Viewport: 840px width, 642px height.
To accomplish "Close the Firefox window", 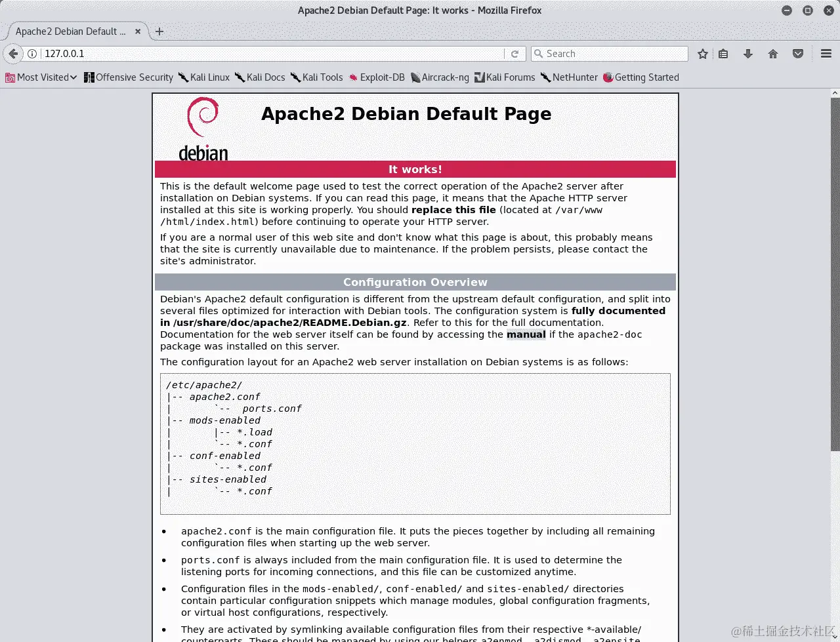I will pos(828,10).
